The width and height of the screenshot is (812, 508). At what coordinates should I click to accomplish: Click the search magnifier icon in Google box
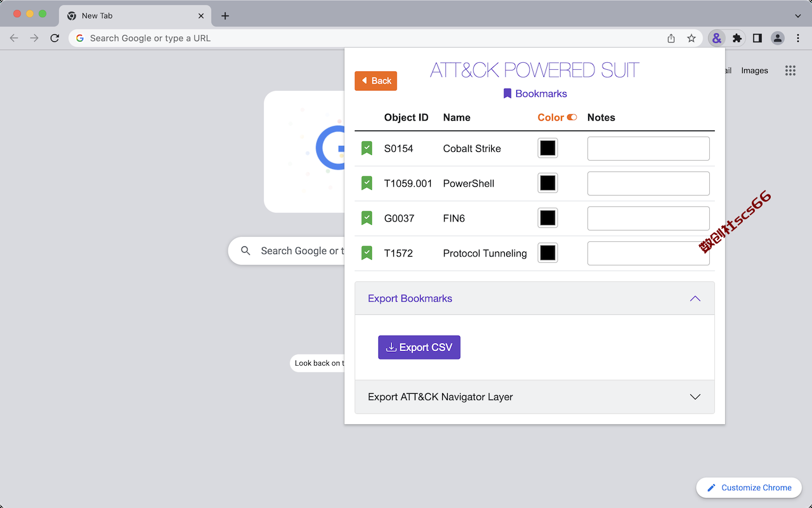tap(246, 251)
